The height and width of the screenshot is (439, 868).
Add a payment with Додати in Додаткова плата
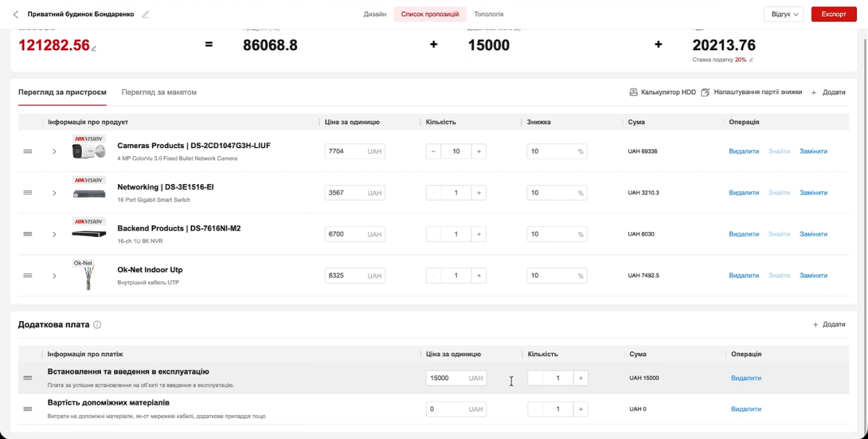[x=828, y=325]
